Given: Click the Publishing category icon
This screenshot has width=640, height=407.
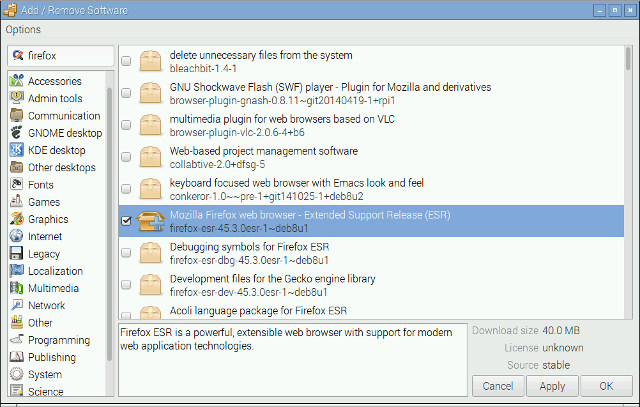Looking at the screenshot, I should pyautogui.click(x=16, y=357).
